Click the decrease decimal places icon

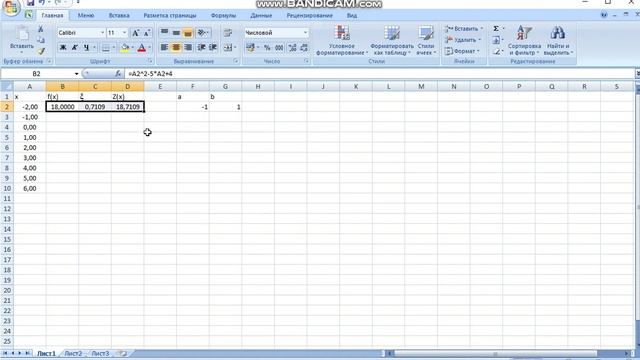pos(304,48)
